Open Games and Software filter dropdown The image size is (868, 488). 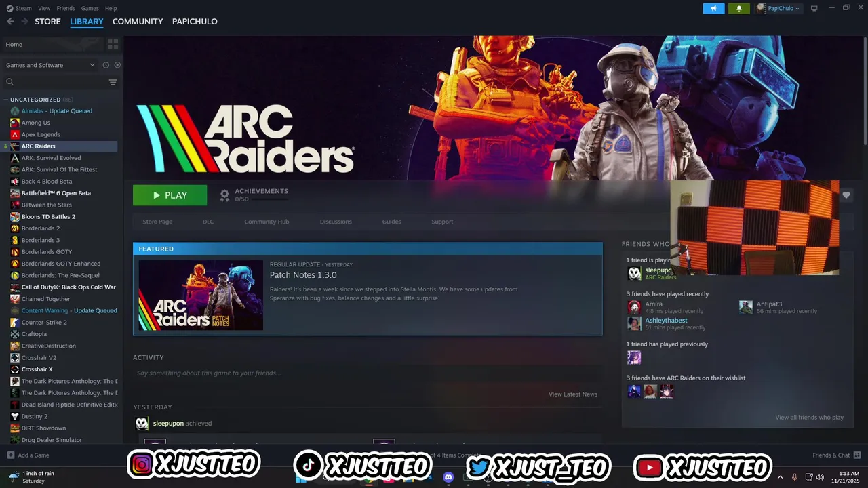click(50, 65)
